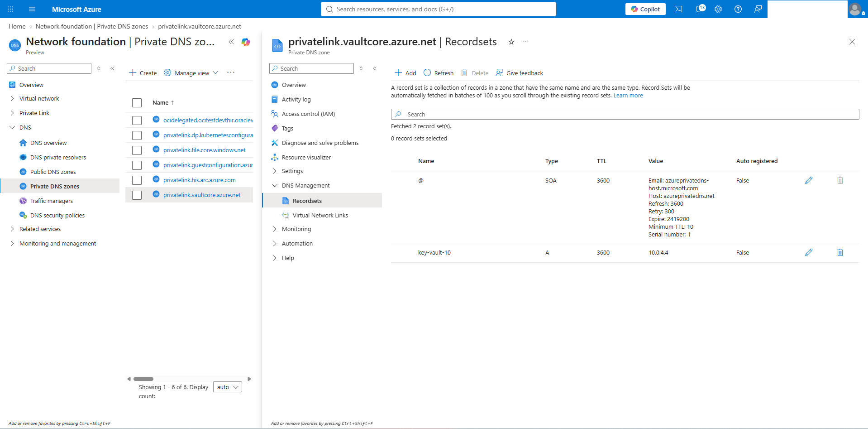Check the privatelink.vaultcore.azure.net row
The width and height of the screenshot is (868, 429).
coord(137,195)
